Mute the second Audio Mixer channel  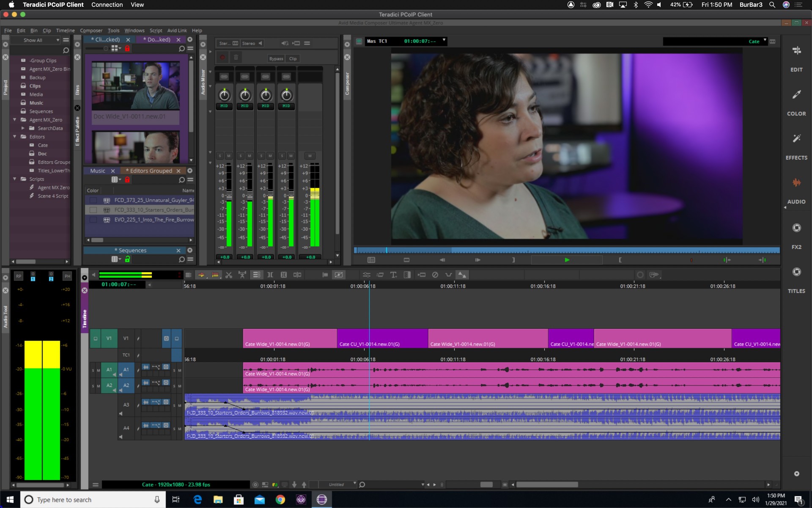pyautogui.click(x=249, y=156)
